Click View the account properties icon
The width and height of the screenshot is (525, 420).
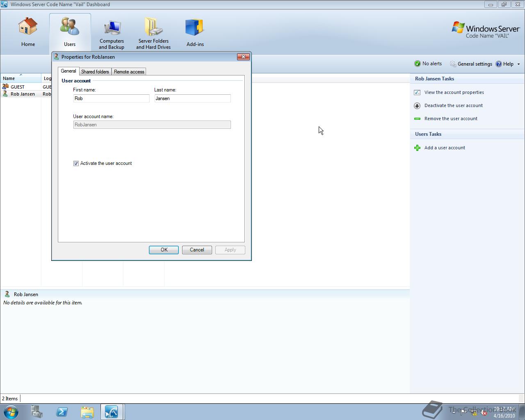417,92
